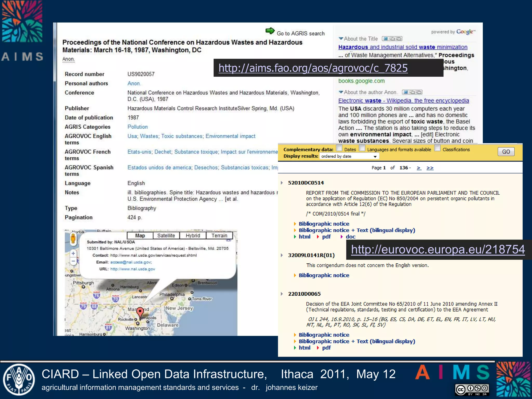Expand the 52010DC0514 record triangle
This screenshot has height=399, width=532.
[282, 183]
